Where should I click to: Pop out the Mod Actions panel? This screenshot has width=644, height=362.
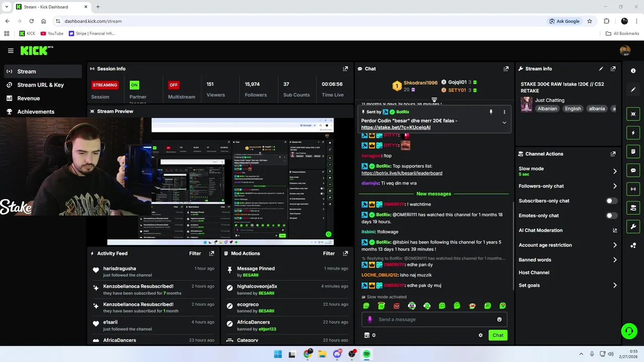345,253
